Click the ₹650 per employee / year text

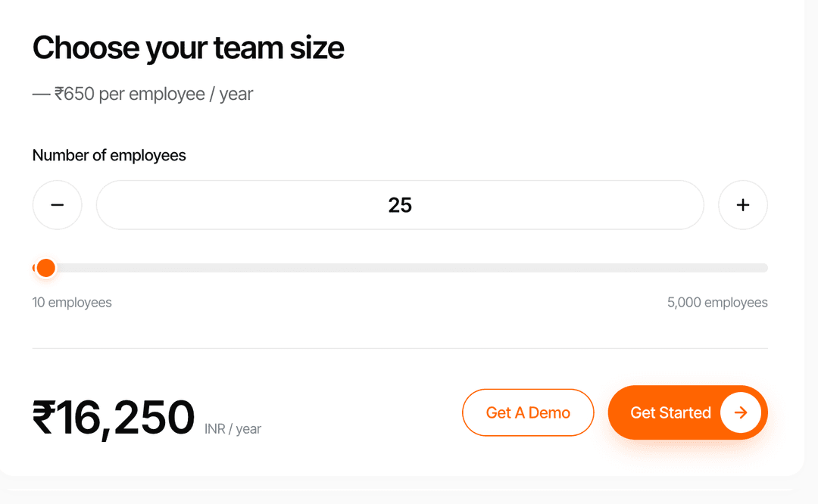pyautogui.click(x=153, y=95)
